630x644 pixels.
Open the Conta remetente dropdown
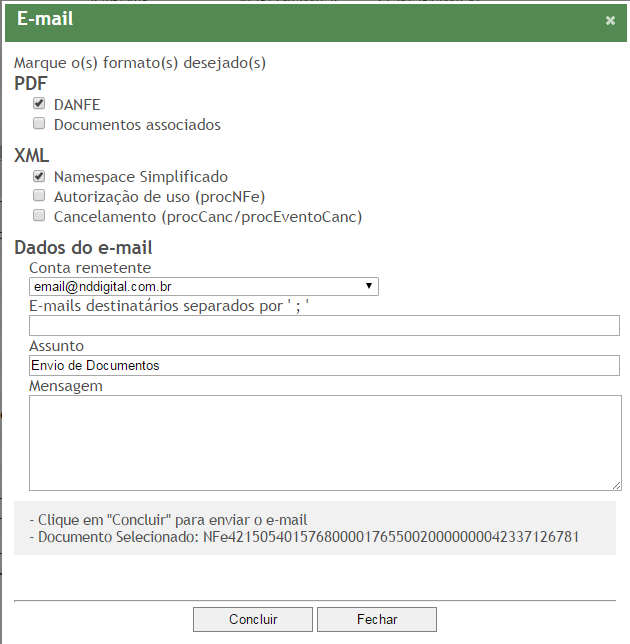[x=204, y=287]
